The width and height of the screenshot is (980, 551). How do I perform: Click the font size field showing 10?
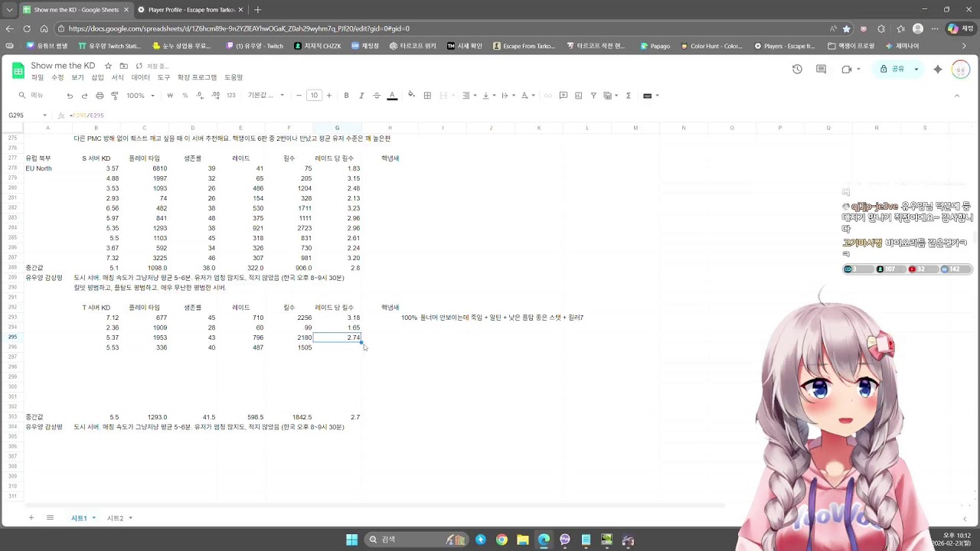314,96
